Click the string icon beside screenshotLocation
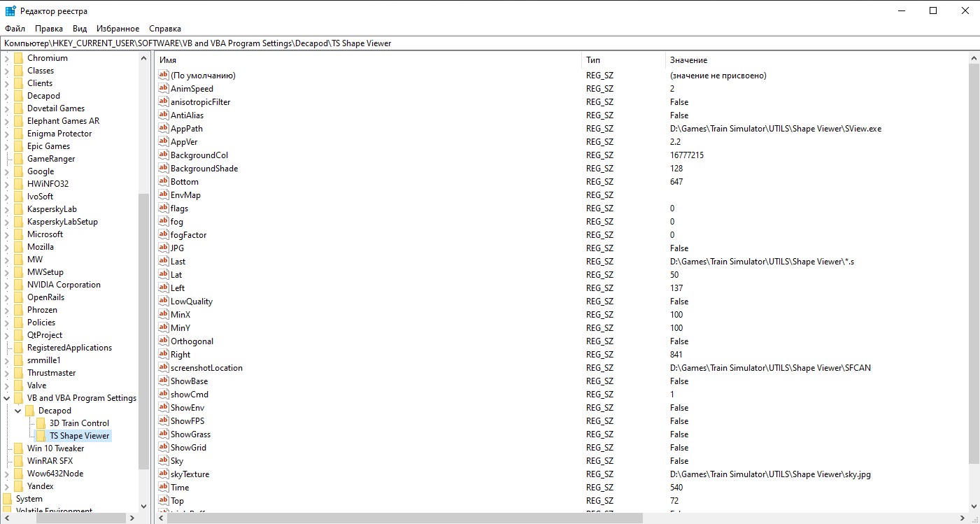980x524 pixels. coord(164,368)
